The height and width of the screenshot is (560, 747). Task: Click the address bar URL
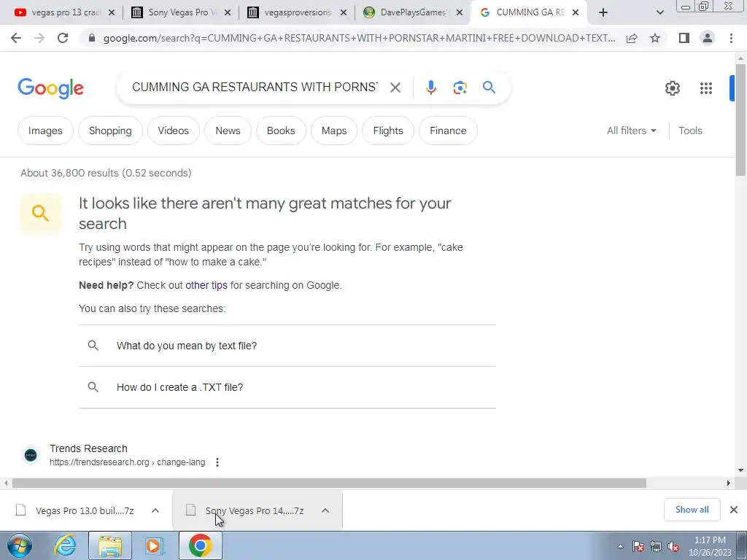pyautogui.click(x=359, y=38)
